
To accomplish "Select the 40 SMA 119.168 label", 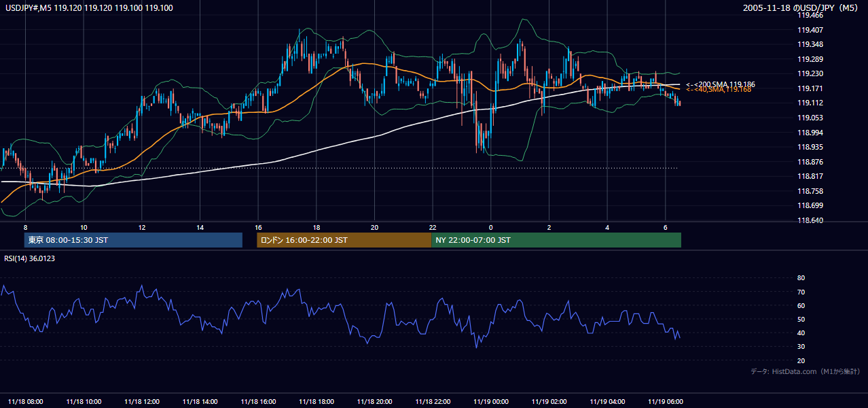I will [718, 89].
